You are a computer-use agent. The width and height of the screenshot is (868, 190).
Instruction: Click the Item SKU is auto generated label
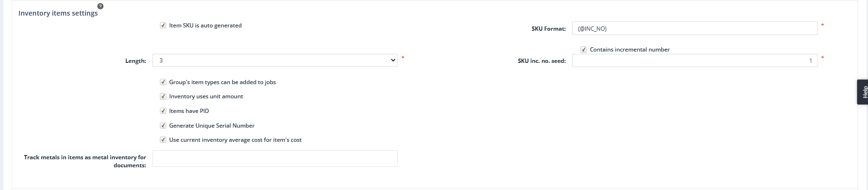coord(205,26)
